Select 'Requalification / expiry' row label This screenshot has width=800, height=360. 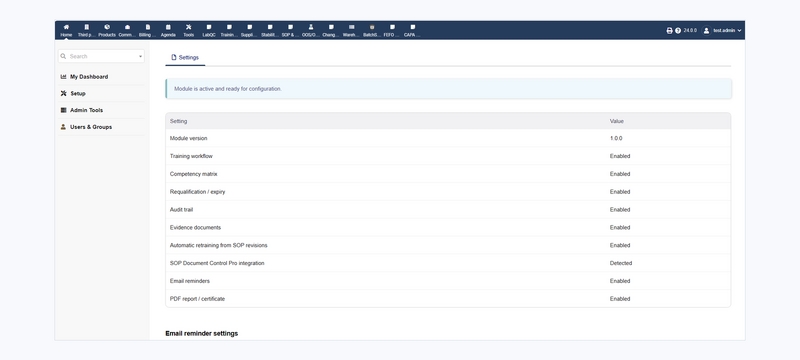pyautogui.click(x=197, y=192)
